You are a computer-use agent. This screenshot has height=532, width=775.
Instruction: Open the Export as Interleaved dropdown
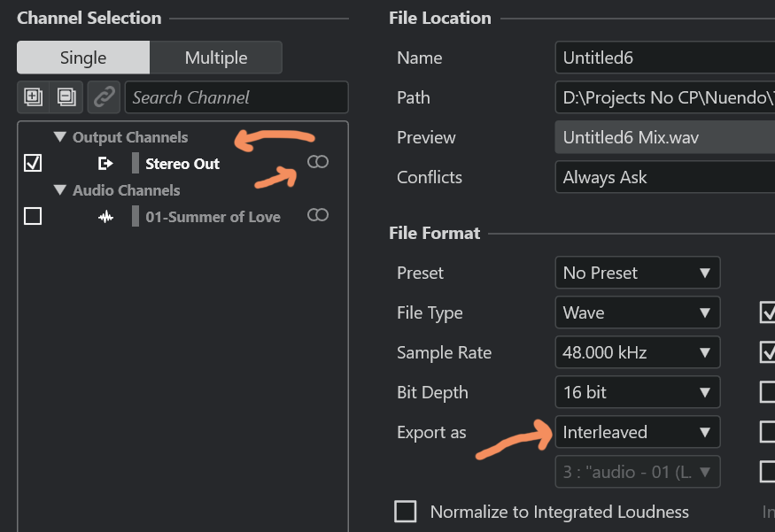[x=637, y=432]
